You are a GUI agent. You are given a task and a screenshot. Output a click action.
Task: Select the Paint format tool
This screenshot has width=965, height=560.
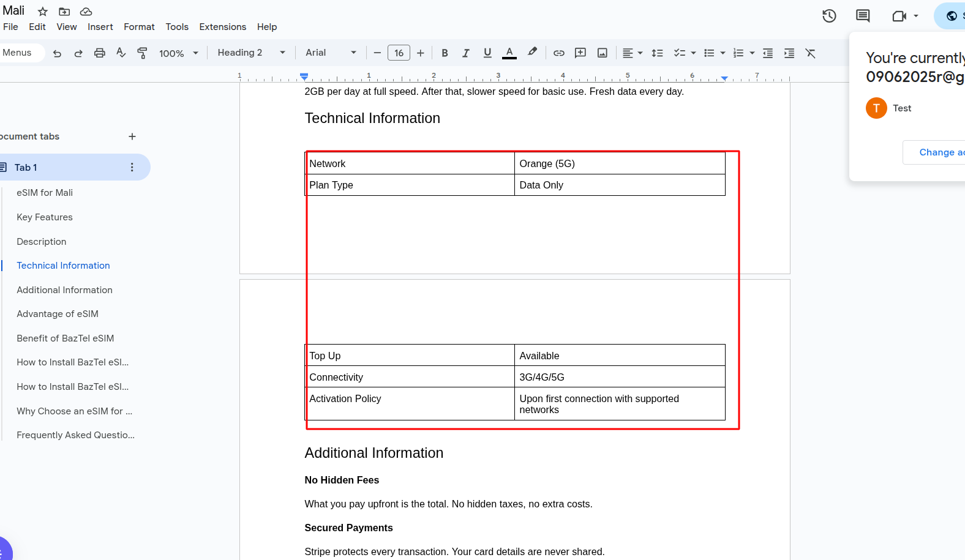(x=142, y=53)
